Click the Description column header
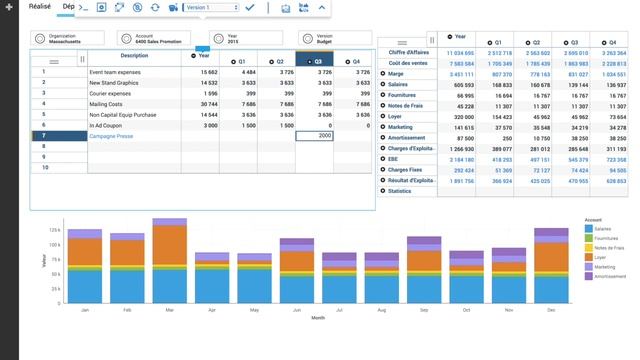640x360 pixels. point(134,56)
